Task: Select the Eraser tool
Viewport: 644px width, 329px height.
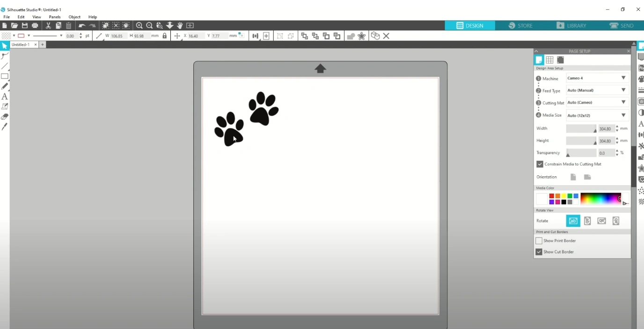Action: point(5,117)
